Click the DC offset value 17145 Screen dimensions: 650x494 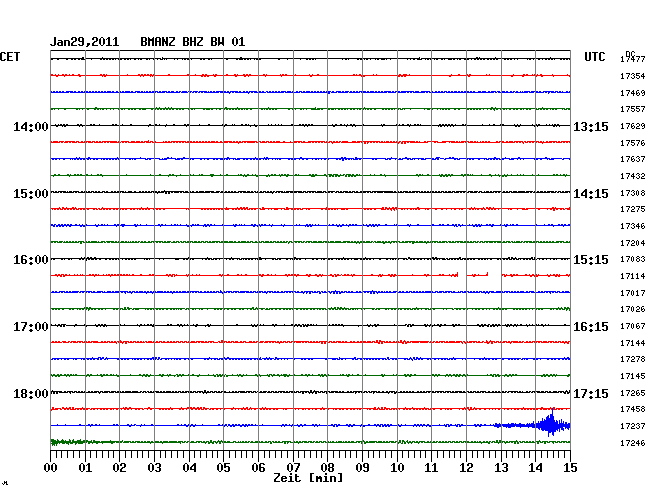(633, 377)
